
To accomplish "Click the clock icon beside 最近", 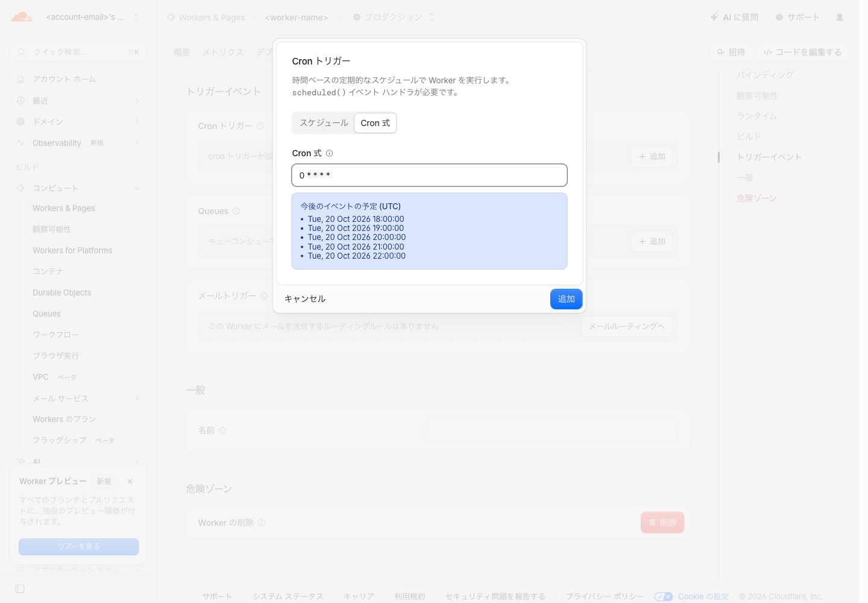I will point(20,100).
